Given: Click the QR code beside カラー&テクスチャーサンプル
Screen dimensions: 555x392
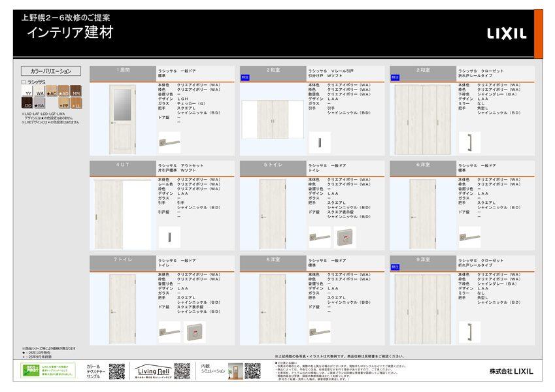Looking at the screenshot, I should tap(117, 372).
